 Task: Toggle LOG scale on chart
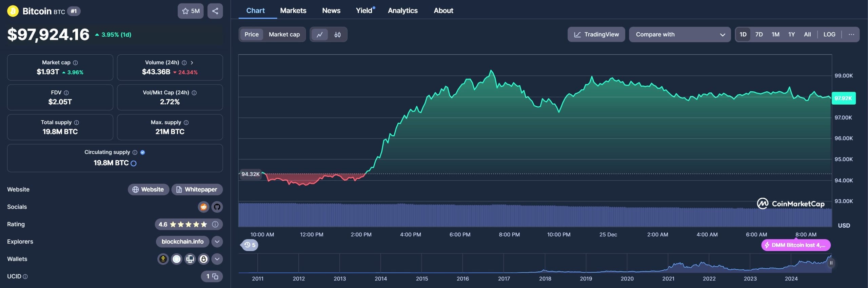click(829, 34)
